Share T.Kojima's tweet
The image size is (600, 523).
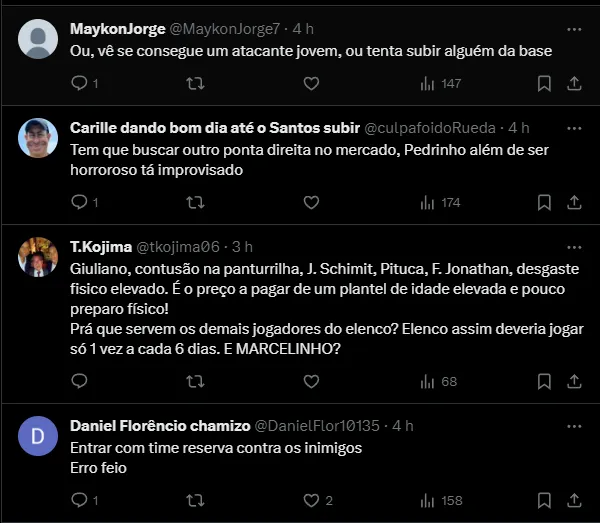coord(575,381)
